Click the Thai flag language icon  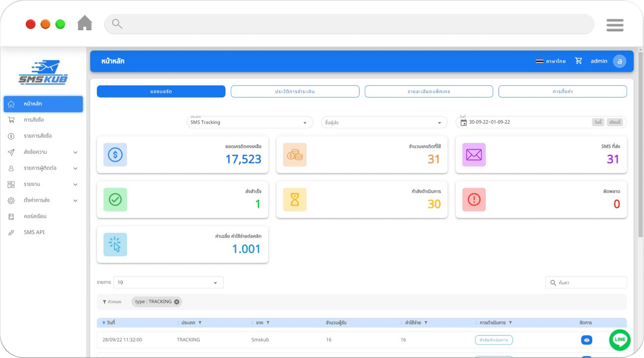(539, 61)
